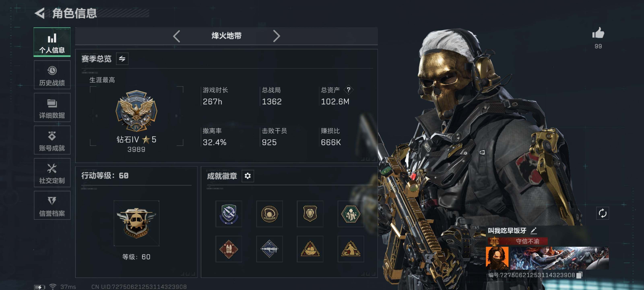Screen dimensions: 644x290
Task: Go to 账号成就 section
Action: (x=52, y=140)
